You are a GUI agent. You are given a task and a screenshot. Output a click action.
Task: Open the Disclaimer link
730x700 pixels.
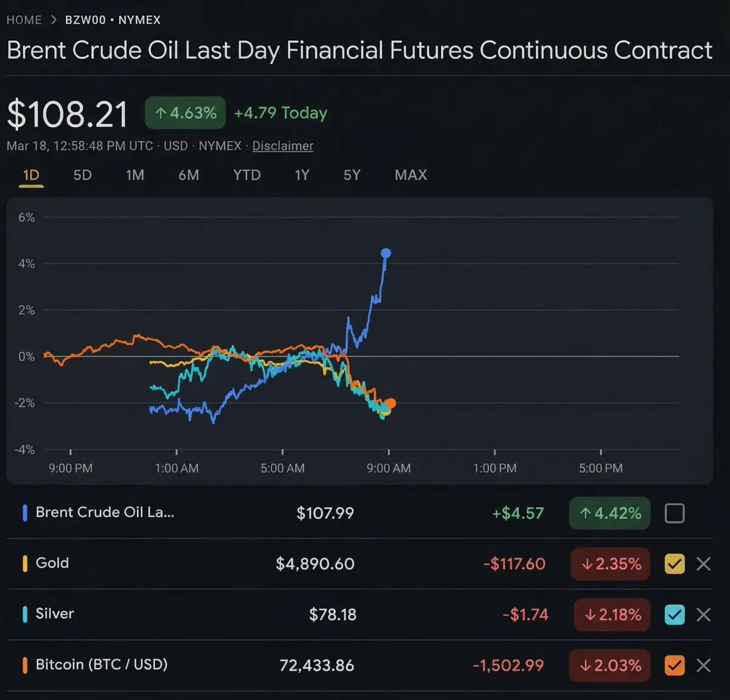[283, 146]
